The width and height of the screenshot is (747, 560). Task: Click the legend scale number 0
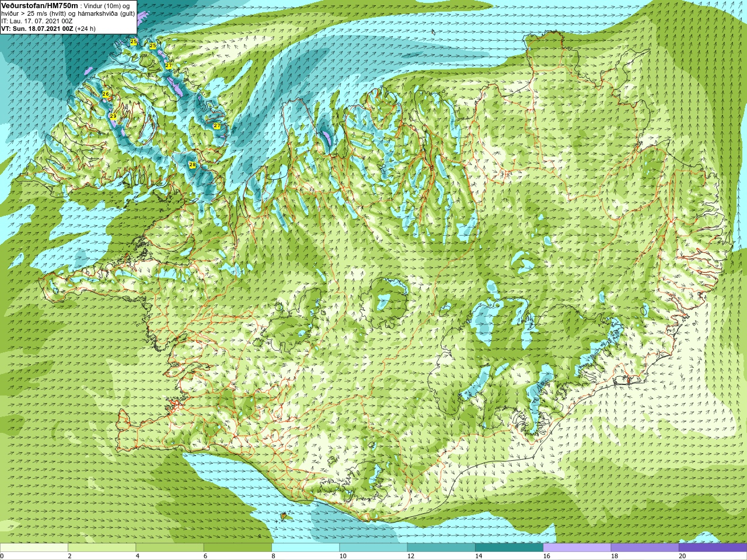click(2, 556)
